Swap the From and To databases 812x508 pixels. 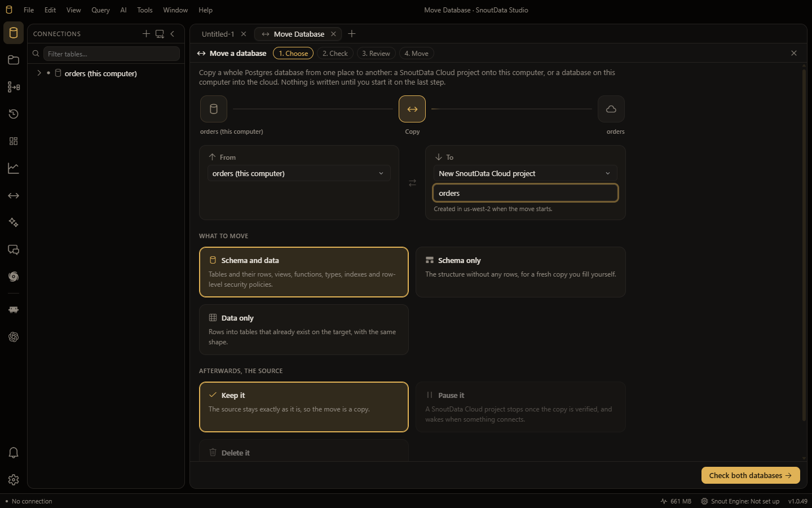coord(412,183)
